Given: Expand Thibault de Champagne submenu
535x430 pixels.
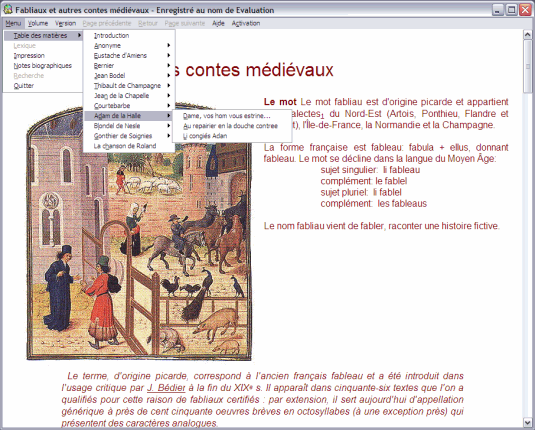Looking at the screenshot, I should 129,86.
